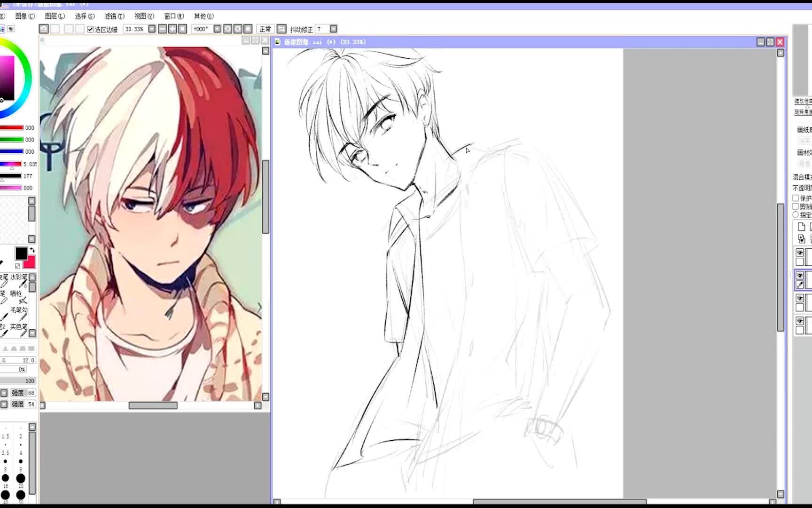This screenshot has height=508, width=812.
Task: Click the zoom out minus button
Action: tap(162, 29)
